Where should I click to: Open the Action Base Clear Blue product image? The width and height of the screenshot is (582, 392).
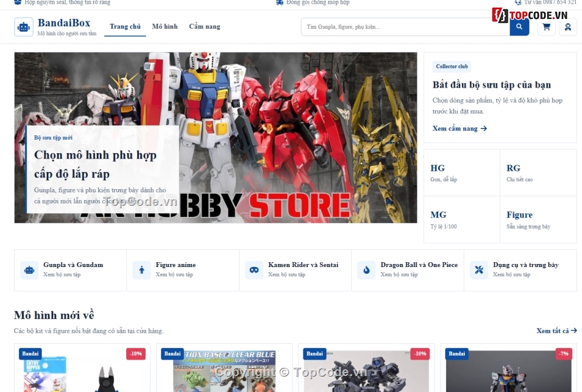[224, 369]
